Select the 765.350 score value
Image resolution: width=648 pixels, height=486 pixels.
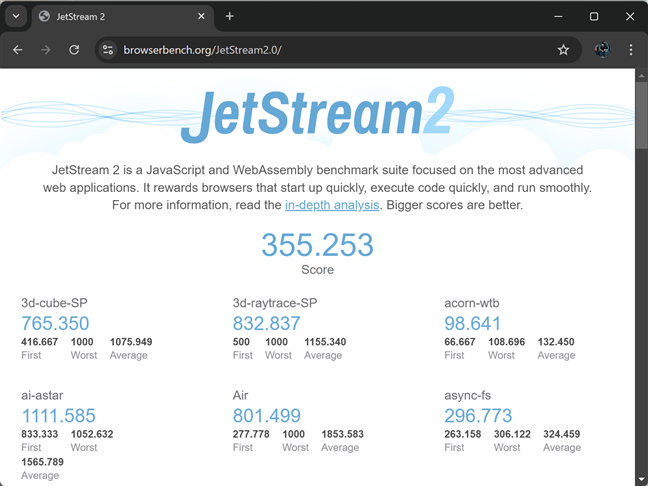coord(55,323)
